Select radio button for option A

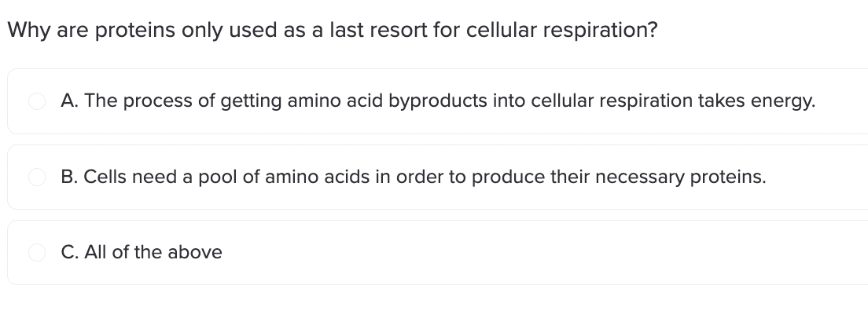[x=36, y=101]
